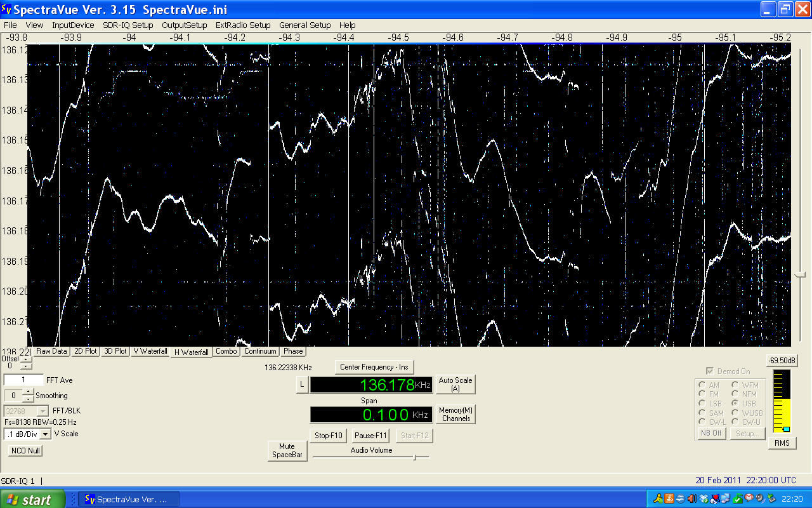Viewport: 812px width, 508px height.
Task: Select the CW-U radio button
Action: tap(736, 422)
